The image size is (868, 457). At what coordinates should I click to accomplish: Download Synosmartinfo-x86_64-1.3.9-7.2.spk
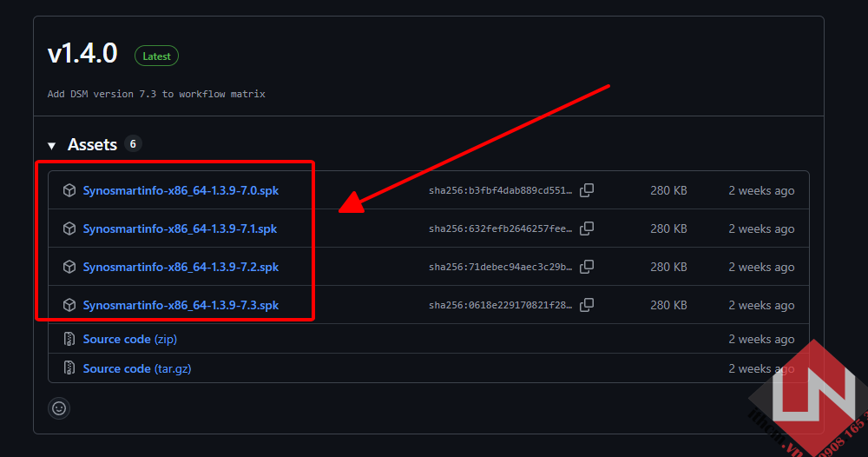tap(181, 267)
